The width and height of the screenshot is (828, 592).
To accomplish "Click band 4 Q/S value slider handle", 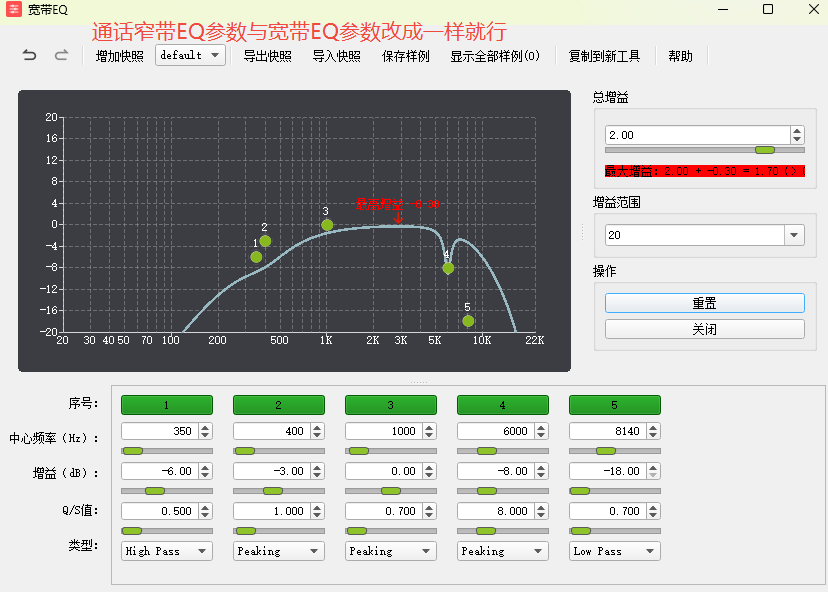I will (486, 531).
